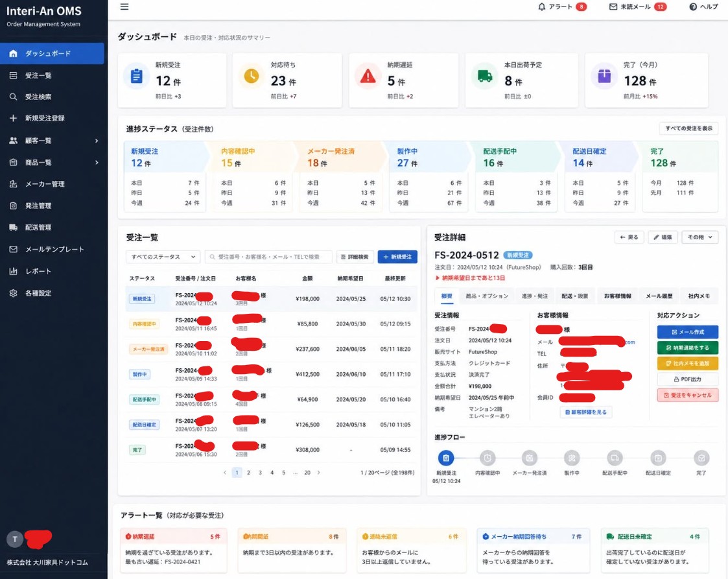The width and height of the screenshot is (728, 579).
Task: Open 新規受注登録 in sidebar
Action: [52, 118]
